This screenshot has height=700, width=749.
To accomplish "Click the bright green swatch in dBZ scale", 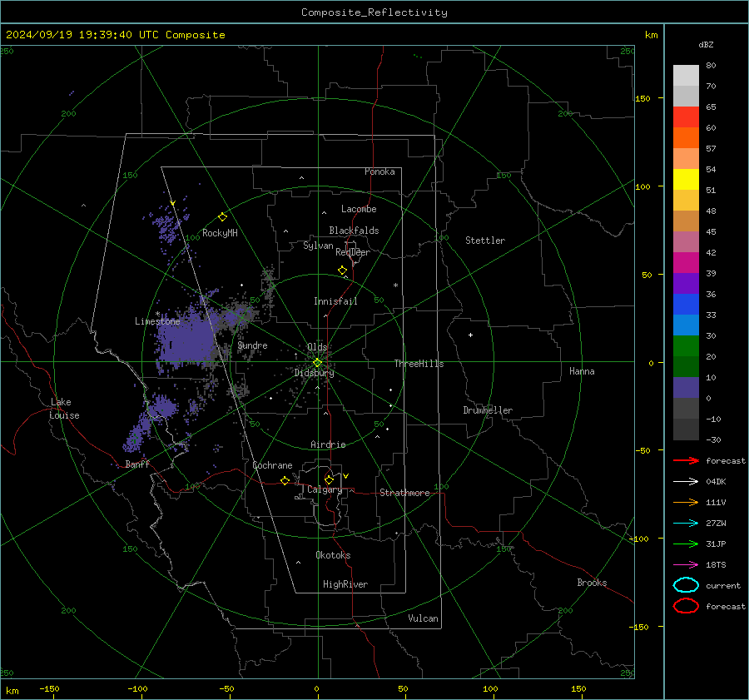I will coord(686,346).
